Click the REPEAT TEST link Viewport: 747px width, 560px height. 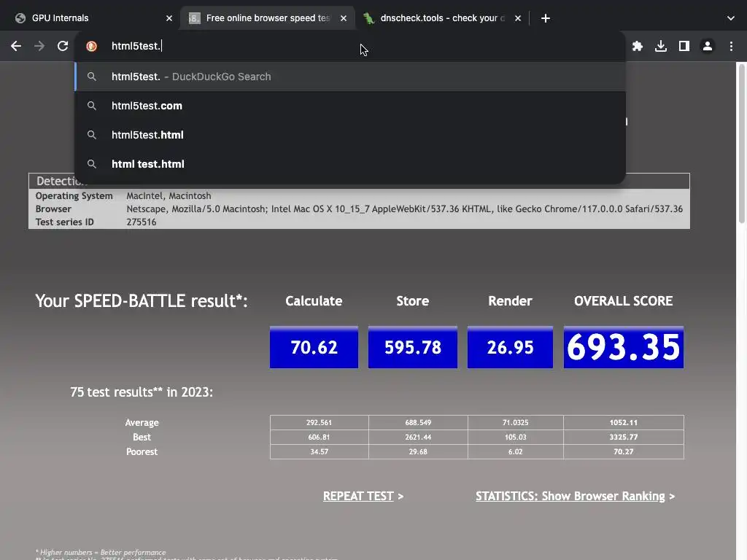358,496
